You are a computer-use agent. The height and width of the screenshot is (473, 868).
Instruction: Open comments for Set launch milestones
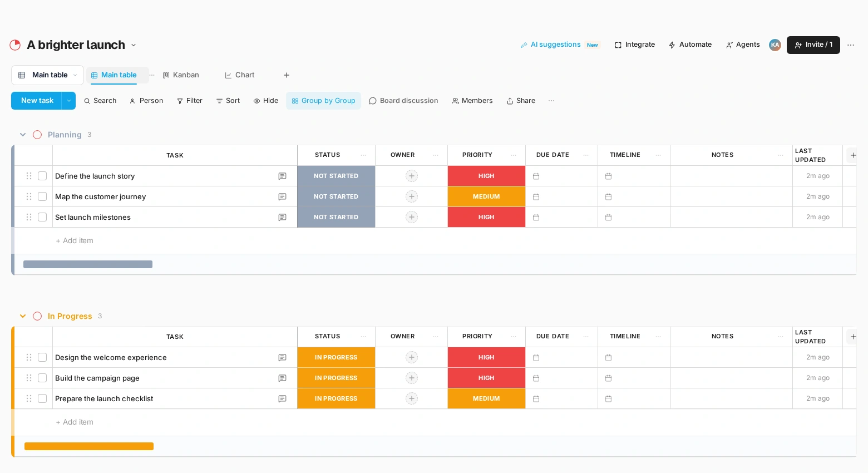point(282,217)
